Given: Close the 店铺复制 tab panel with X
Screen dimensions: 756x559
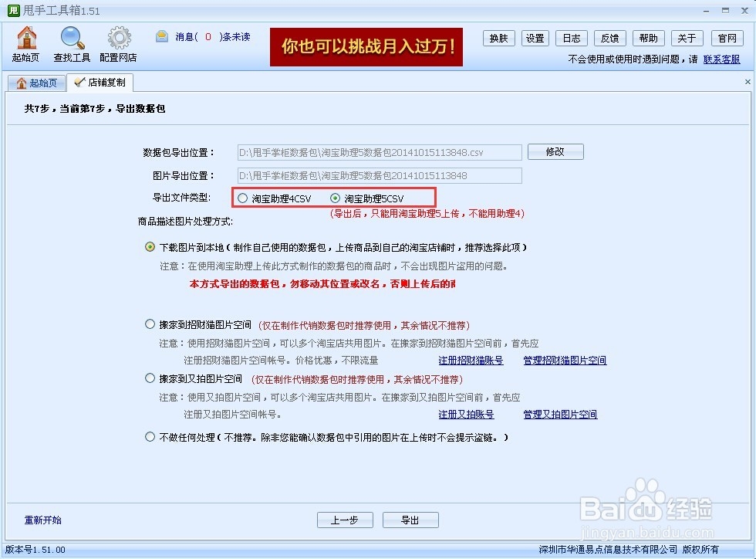Looking at the screenshot, I should 748,82.
